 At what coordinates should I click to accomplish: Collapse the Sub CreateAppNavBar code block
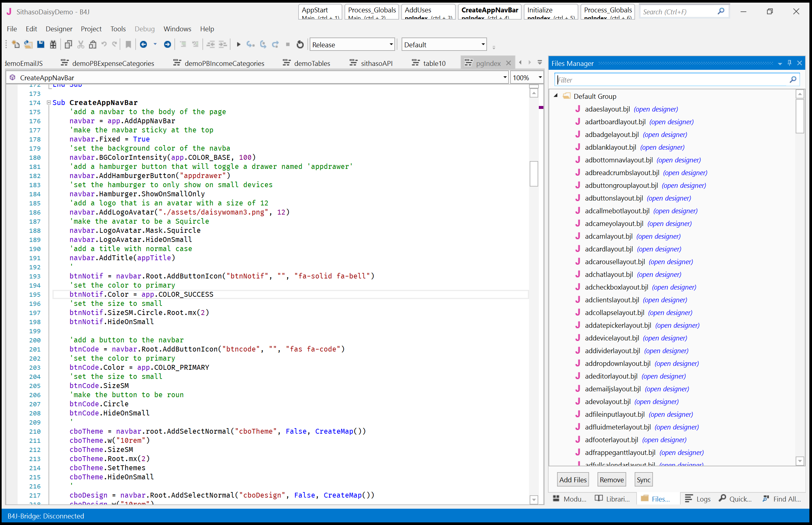[49, 102]
